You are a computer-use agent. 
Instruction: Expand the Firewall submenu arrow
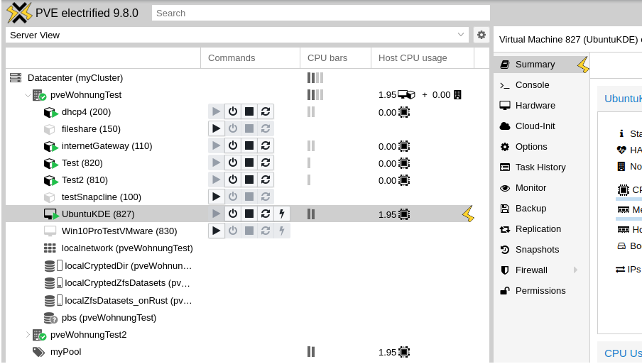tap(575, 270)
